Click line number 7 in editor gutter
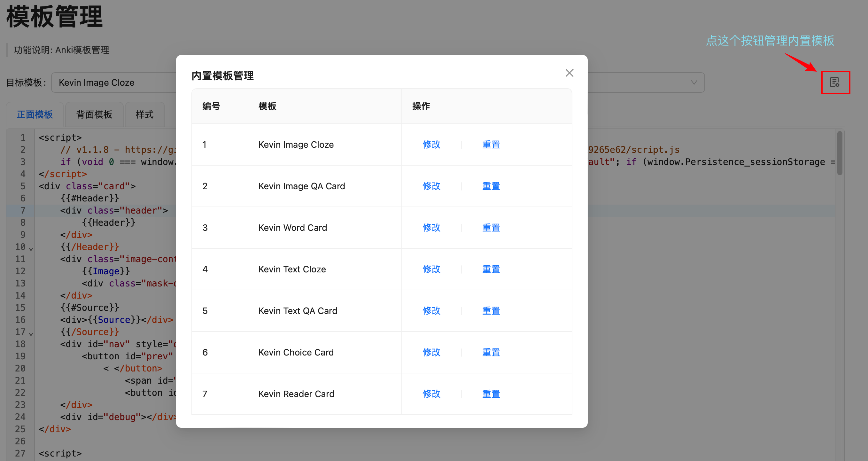 click(23, 210)
